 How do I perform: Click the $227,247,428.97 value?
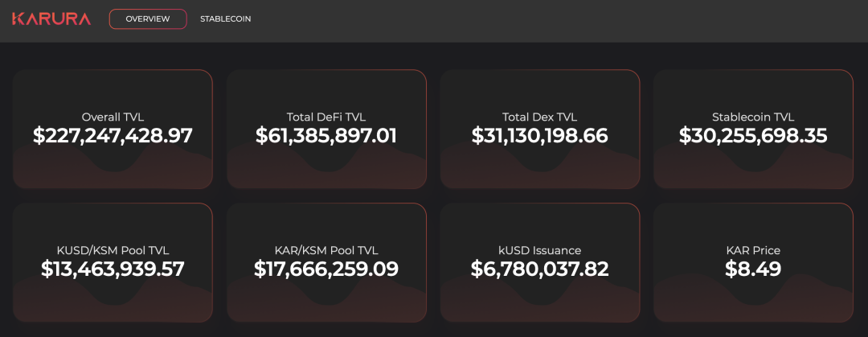pyautogui.click(x=113, y=136)
